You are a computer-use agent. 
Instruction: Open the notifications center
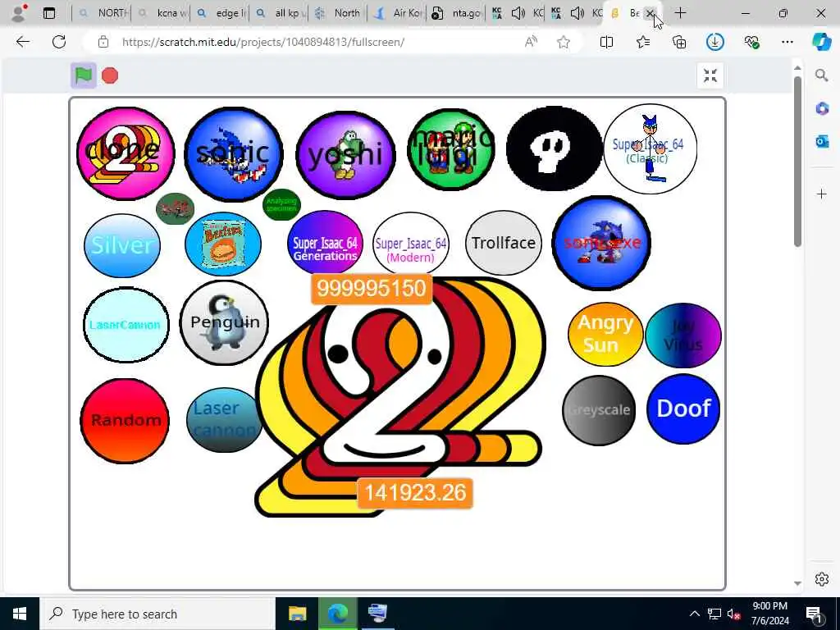[815, 614]
